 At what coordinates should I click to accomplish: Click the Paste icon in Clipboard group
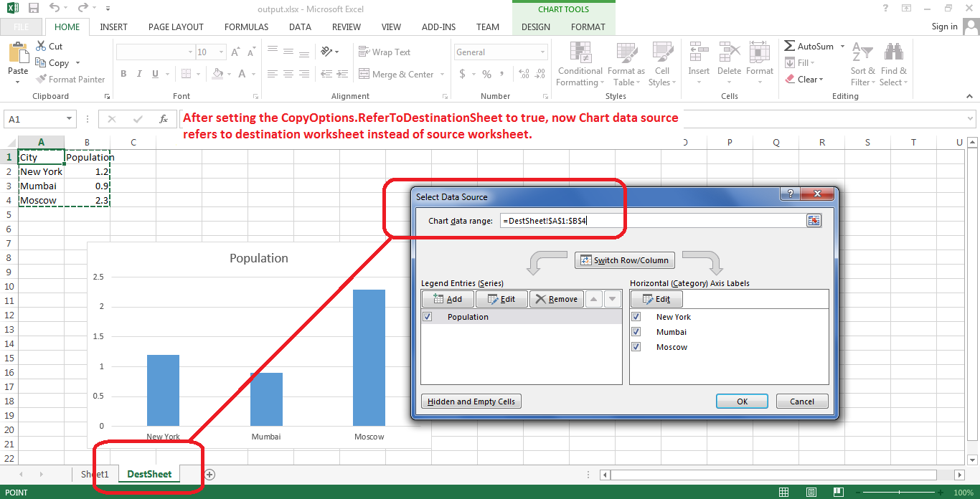[x=18, y=54]
